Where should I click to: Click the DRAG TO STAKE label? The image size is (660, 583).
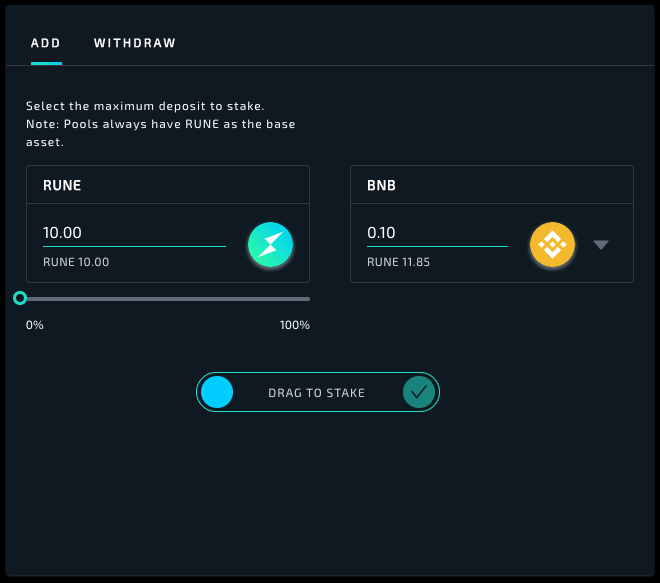(316, 393)
